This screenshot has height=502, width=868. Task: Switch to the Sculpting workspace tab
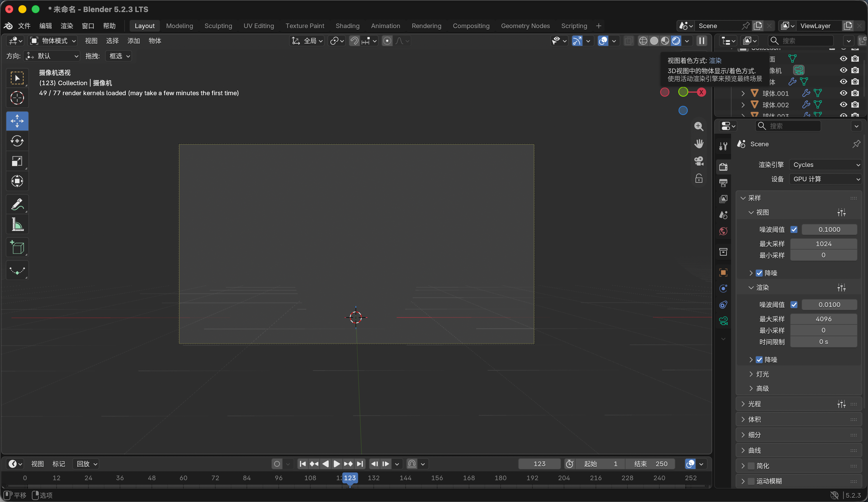click(218, 26)
